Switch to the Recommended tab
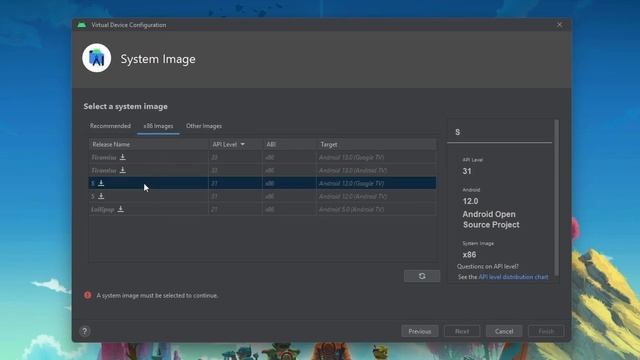640x360 pixels. coord(110,126)
